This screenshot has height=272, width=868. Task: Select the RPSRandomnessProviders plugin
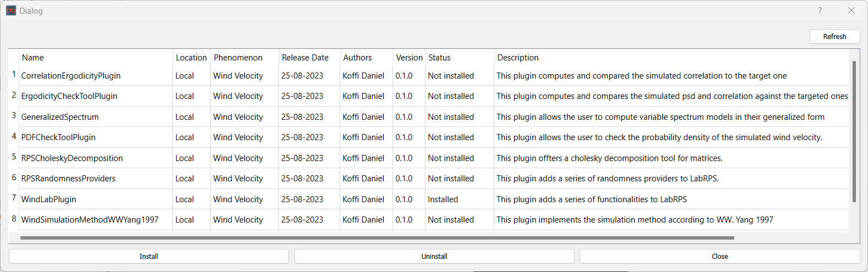point(68,179)
